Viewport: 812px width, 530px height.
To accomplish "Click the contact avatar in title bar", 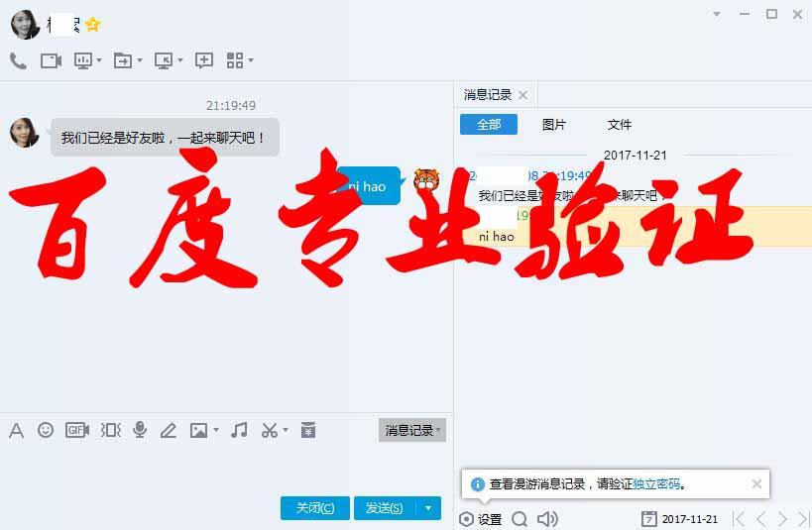I will click(25, 24).
